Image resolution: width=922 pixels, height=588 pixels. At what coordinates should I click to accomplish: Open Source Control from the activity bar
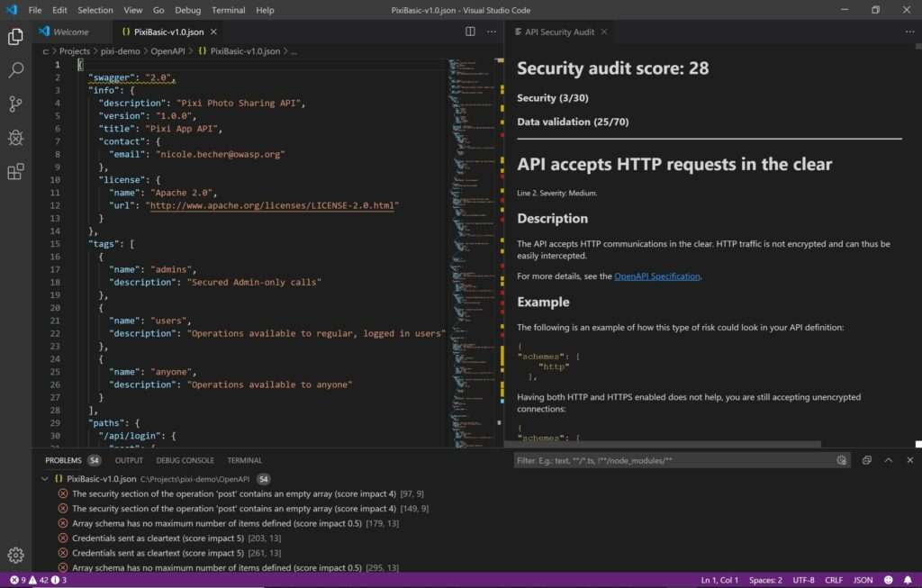14,104
